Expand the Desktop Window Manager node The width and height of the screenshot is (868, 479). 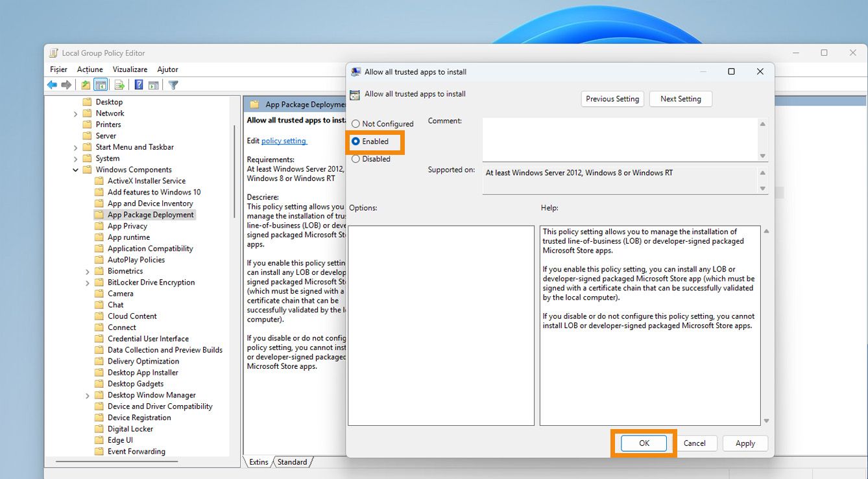coord(88,395)
